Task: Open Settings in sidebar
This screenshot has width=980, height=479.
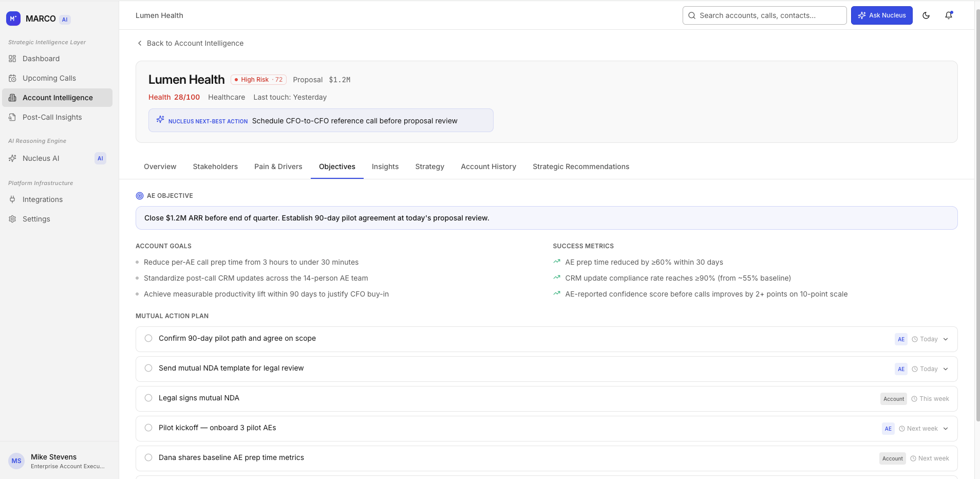Action: coord(57,219)
